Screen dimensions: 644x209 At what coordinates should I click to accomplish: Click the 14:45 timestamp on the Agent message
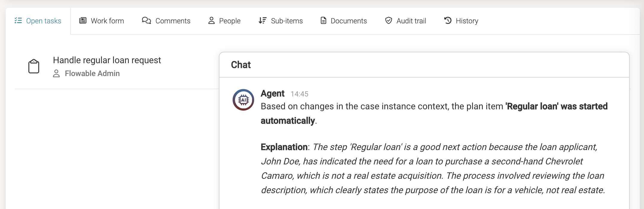pyautogui.click(x=300, y=94)
